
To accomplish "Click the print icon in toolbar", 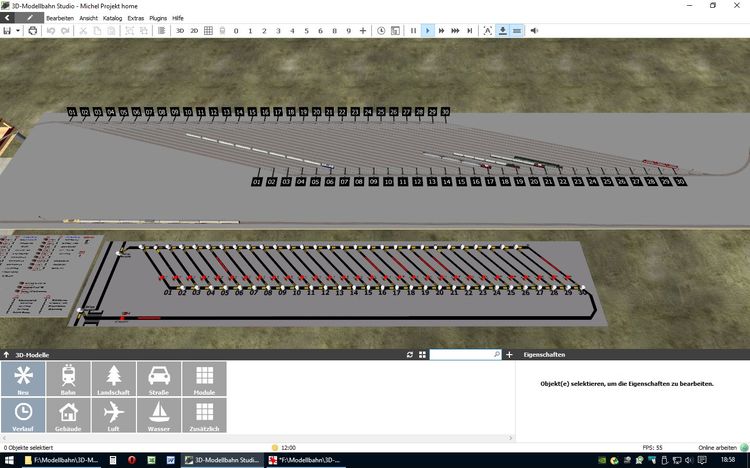I will coord(33,31).
